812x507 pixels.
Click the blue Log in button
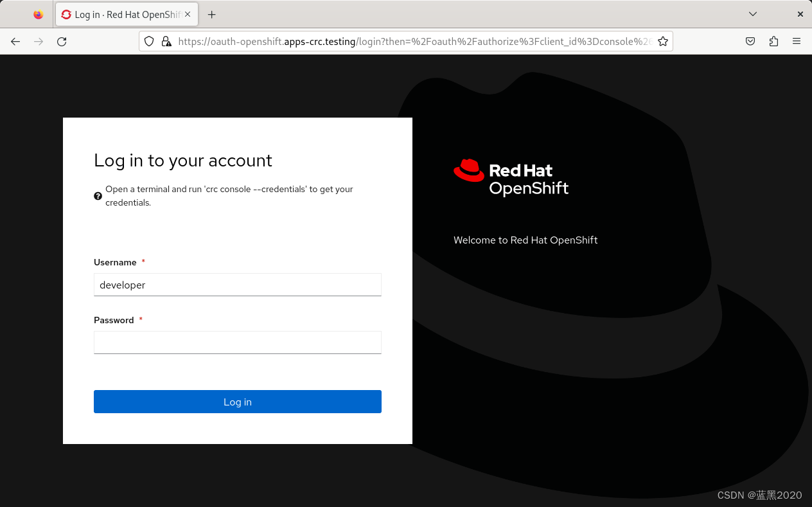click(238, 402)
